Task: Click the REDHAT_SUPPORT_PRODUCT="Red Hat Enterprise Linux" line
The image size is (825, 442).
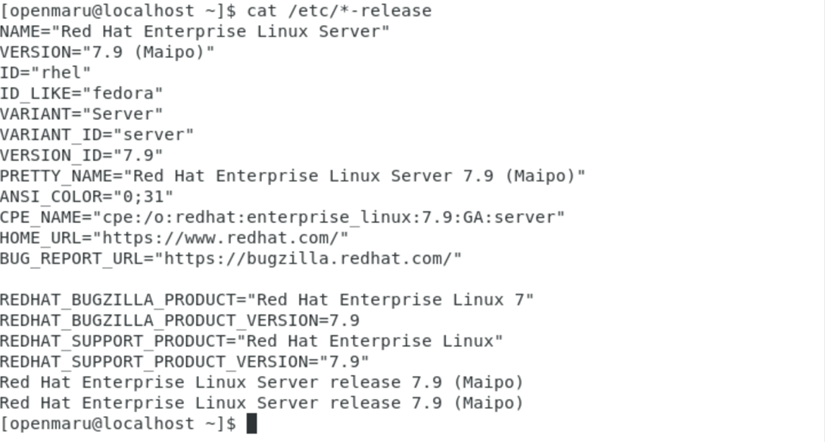Action: click(x=251, y=341)
